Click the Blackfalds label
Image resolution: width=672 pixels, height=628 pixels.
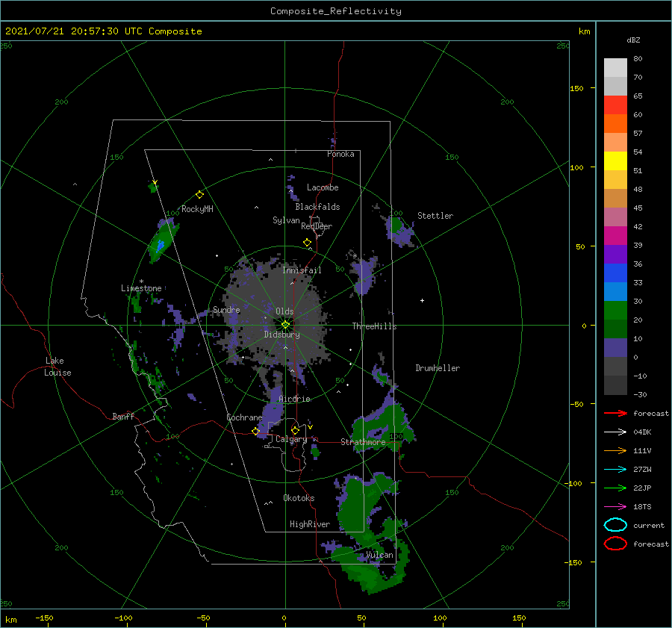(x=317, y=207)
